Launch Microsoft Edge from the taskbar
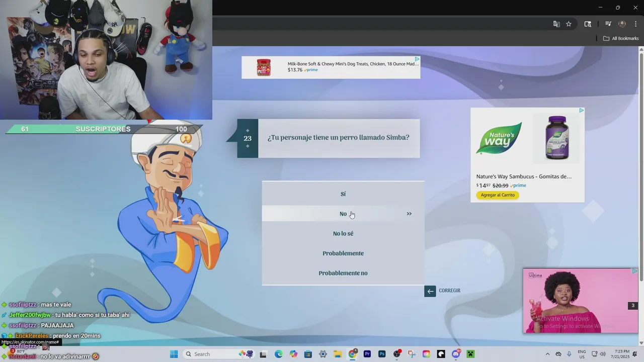The image size is (644, 362). 278,354
